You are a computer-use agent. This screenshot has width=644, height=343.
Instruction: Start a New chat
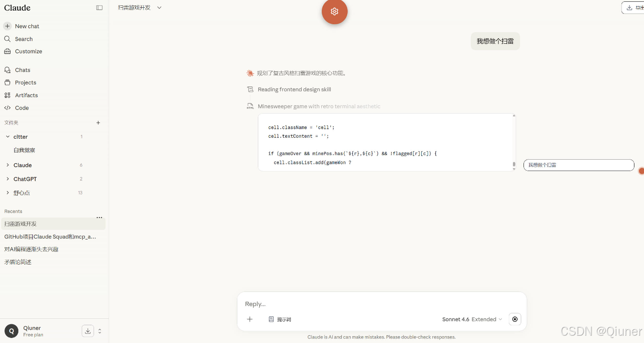27,26
